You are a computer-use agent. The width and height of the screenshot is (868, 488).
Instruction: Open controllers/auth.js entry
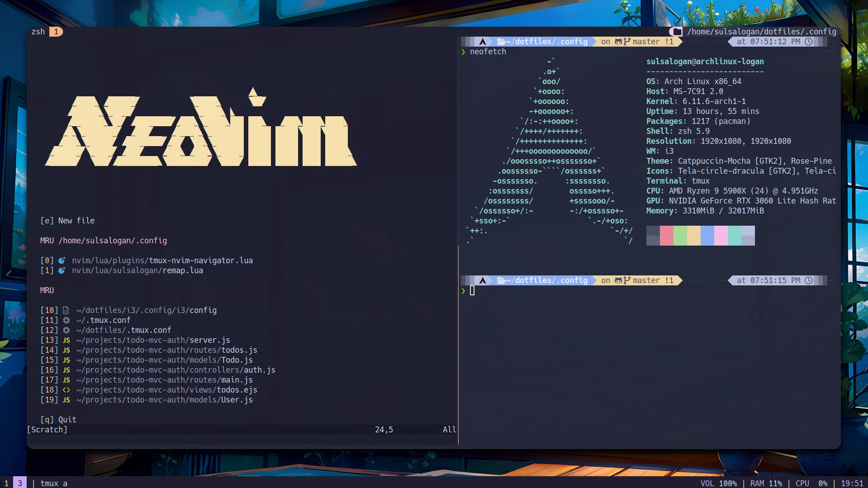click(158, 370)
